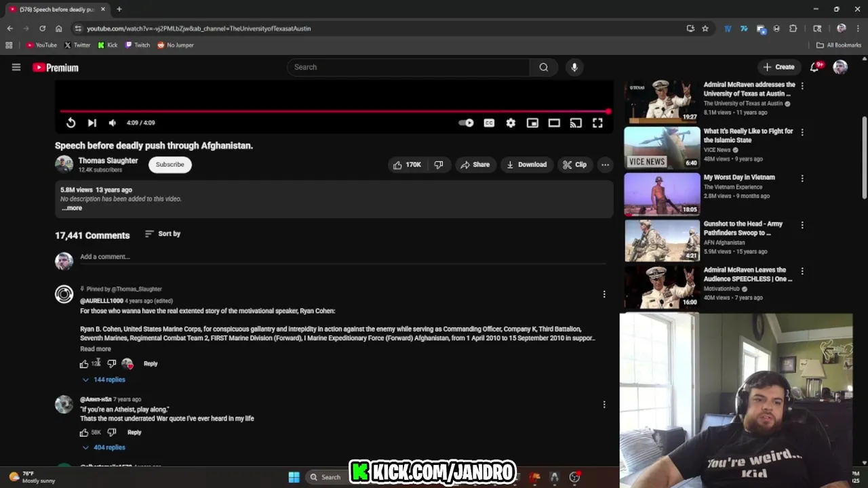Toggle theater mode
868x488 pixels.
[x=554, y=123]
